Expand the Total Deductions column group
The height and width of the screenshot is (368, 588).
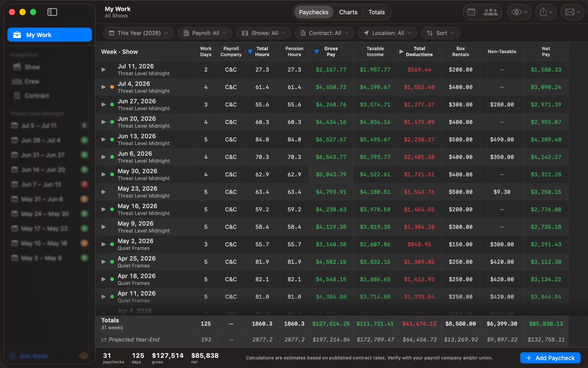pyautogui.click(x=401, y=52)
